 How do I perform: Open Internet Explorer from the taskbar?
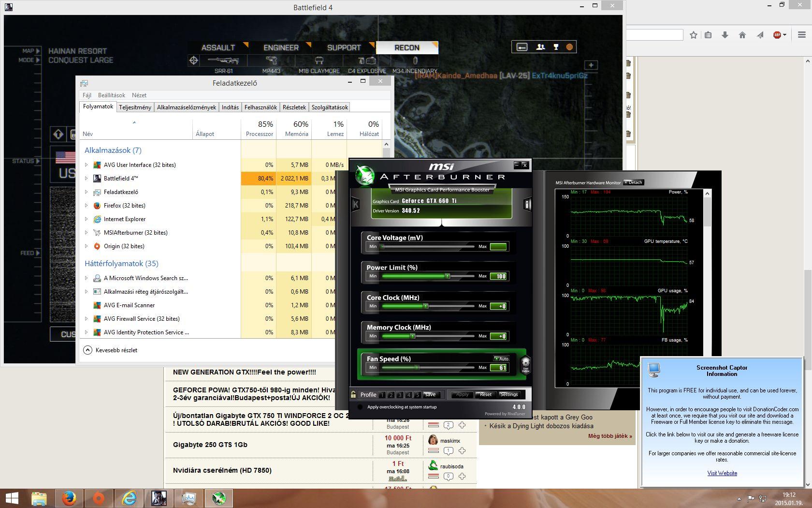pyautogui.click(x=129, y=498)
